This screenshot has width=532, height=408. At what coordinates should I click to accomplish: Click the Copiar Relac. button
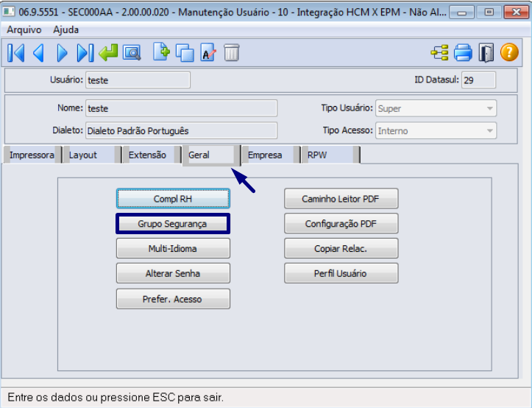pyautogui.click(x=341, y=248)
